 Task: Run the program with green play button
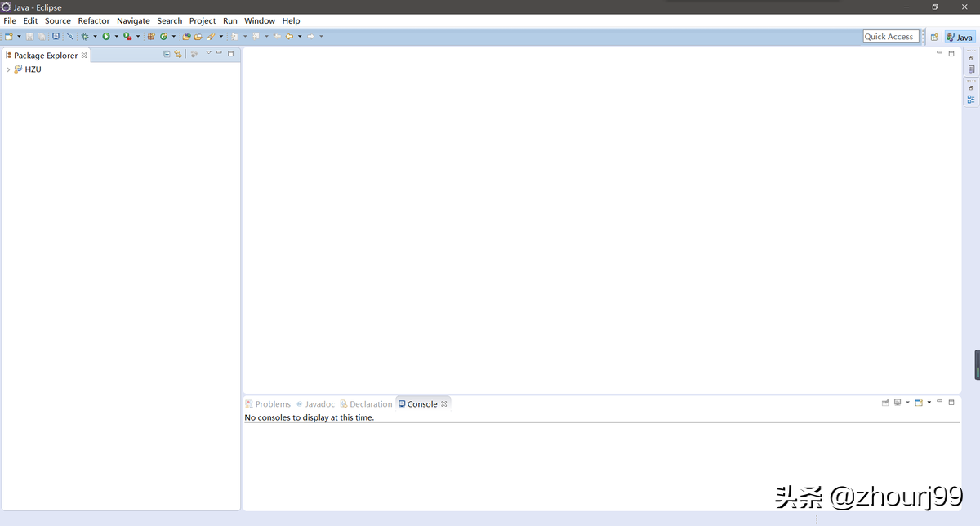106,36
